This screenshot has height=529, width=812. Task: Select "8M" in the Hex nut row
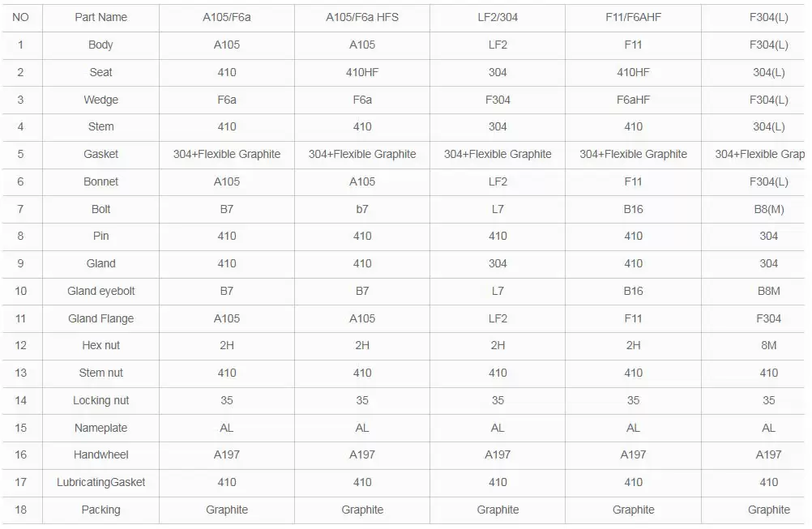[x=768, y=345]
